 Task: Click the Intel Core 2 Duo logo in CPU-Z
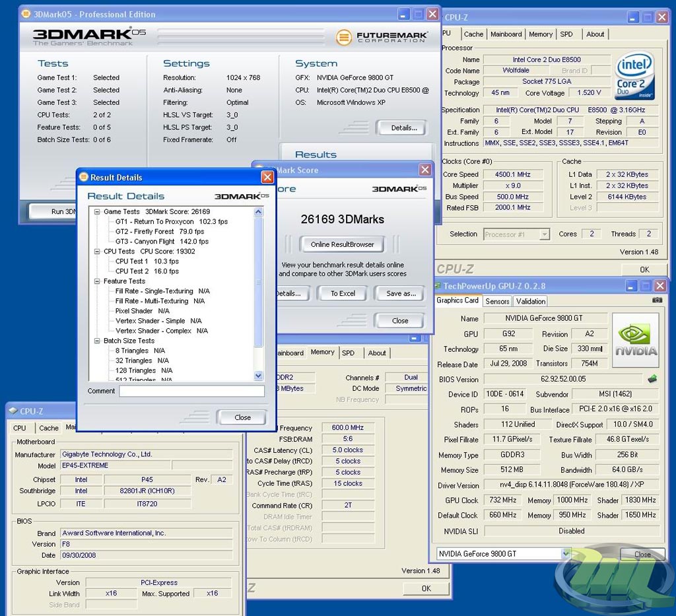(634, 76)
